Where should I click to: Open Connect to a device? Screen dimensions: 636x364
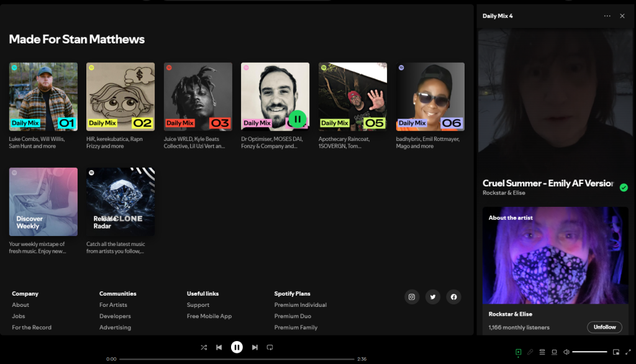pos(554,352)
